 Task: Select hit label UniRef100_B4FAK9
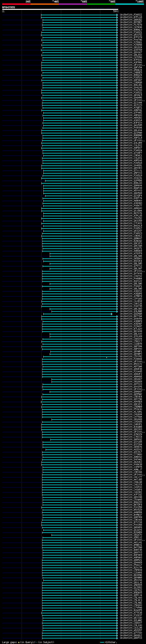[131, 555]
